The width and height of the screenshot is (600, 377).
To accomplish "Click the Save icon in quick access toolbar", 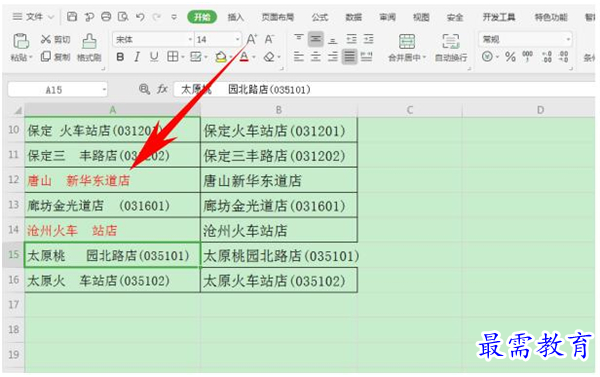I will click(x=72, y=16).
